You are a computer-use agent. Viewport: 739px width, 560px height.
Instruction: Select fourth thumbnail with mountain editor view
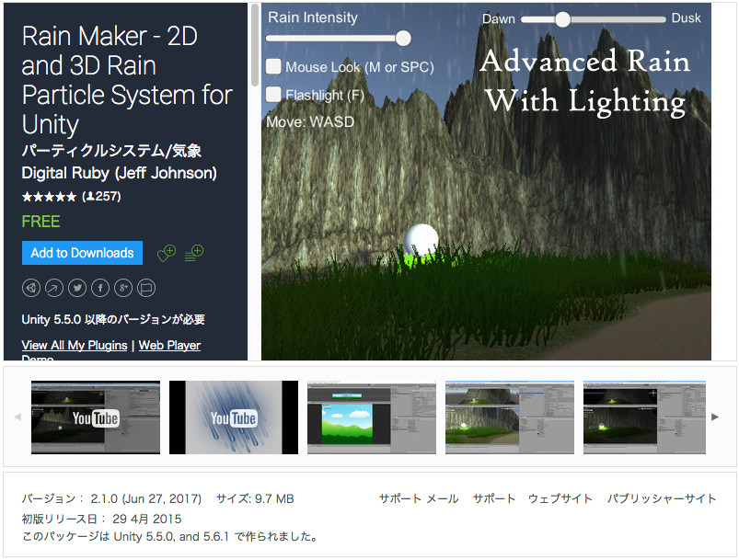click(510, 417)
